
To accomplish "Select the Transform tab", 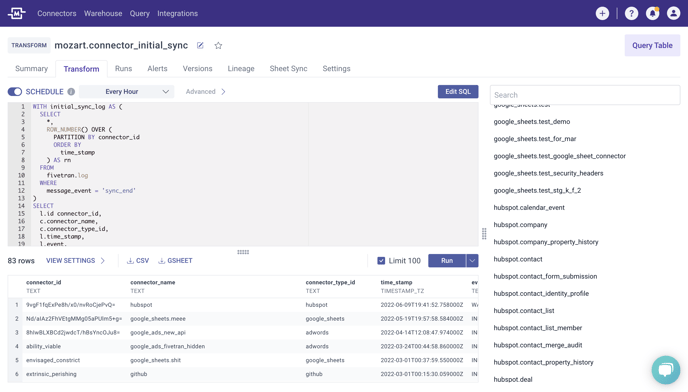I will (81, 69).
